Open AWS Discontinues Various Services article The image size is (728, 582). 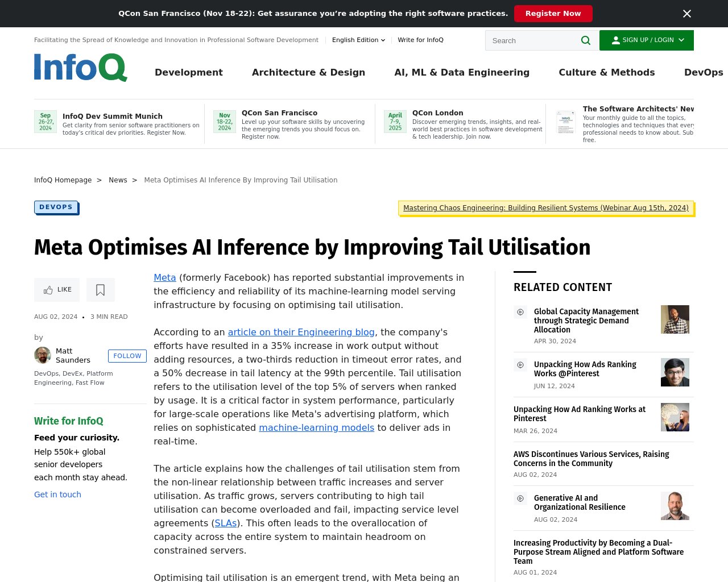pos(591,459)
